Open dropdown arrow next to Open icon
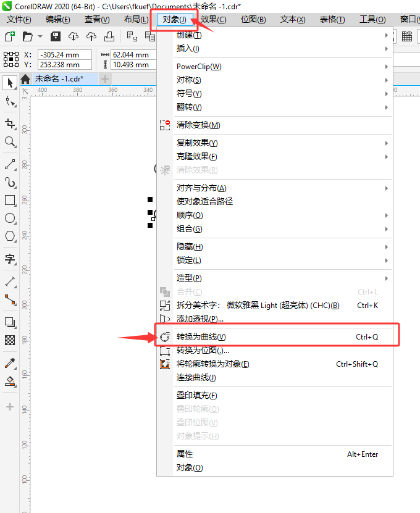 [40, 36]
